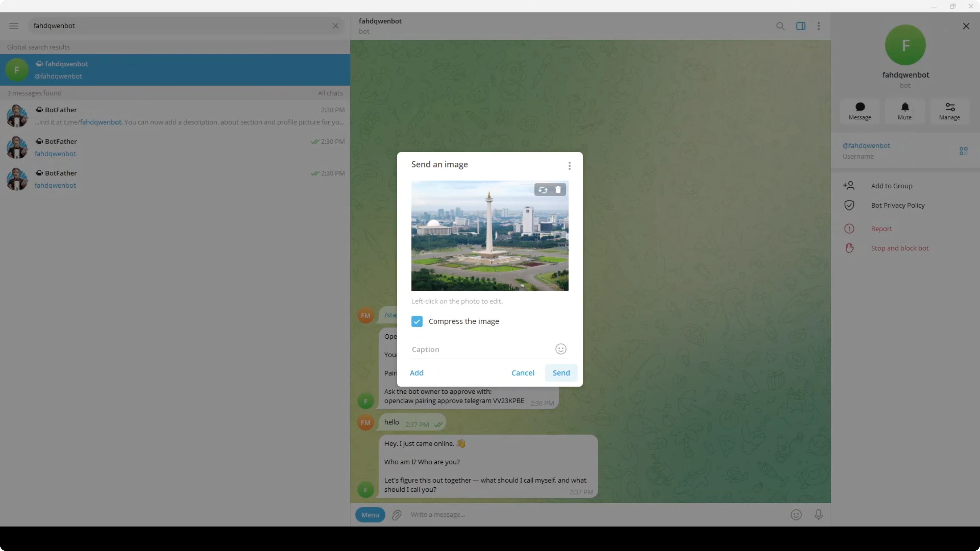Open chat header three-dot menu
Viewport: 980px width, 551px height.
(x=818, y=26)
